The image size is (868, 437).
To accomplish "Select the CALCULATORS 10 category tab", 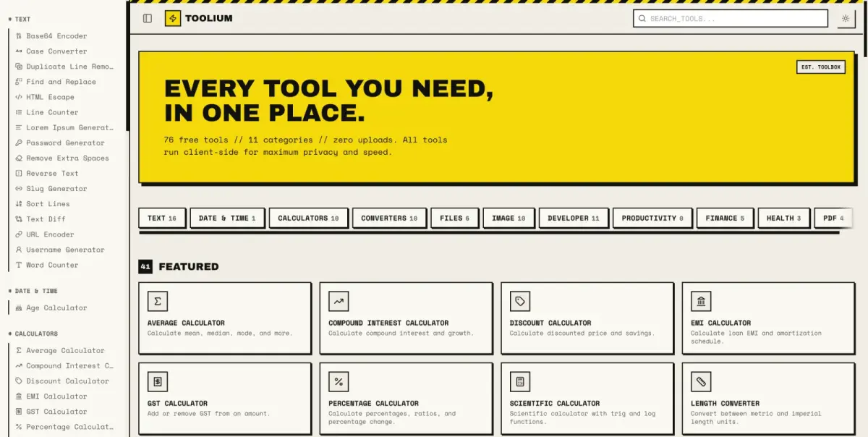I will (308, 218).
